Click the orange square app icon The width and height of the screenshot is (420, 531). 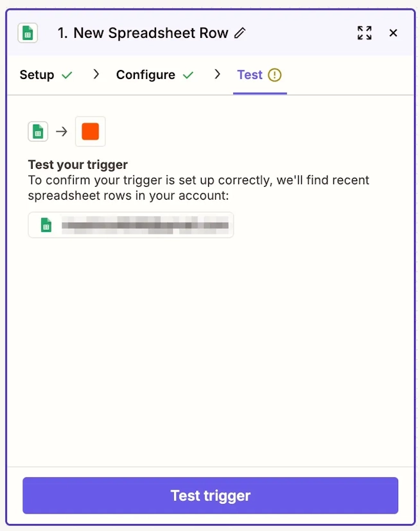pos(91,132)
